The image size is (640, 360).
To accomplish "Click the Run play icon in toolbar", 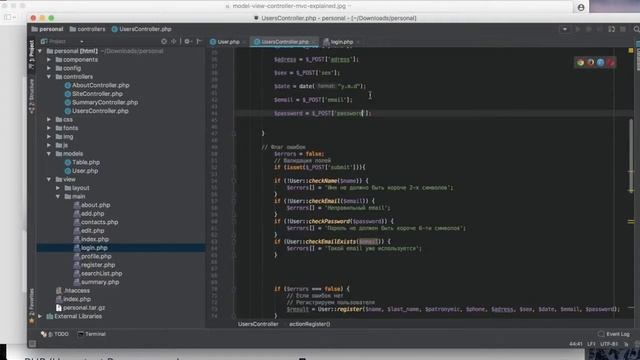I will [578, 29].
